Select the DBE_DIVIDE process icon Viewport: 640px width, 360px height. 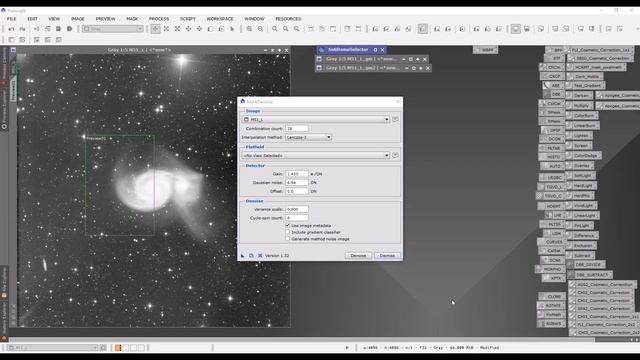(586, 264)
